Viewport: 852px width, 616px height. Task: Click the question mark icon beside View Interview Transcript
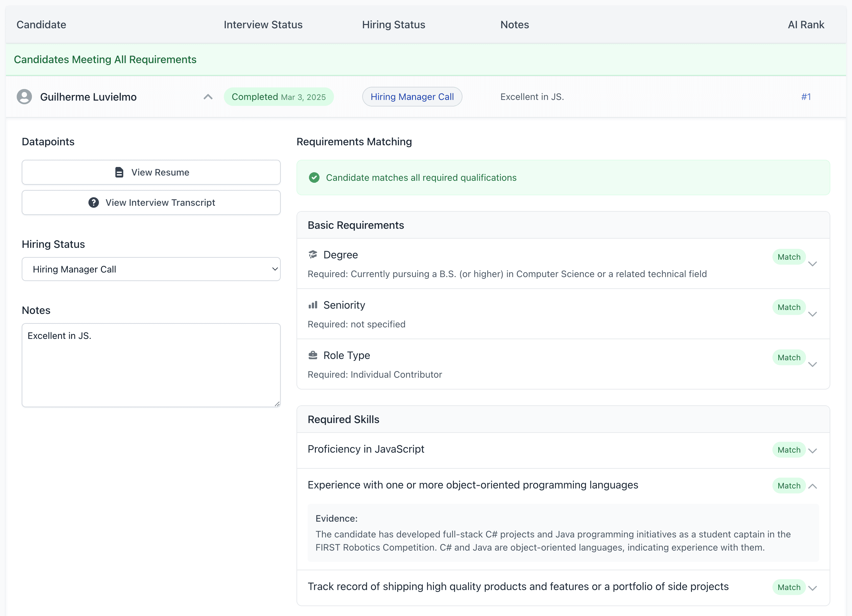click(93, 202)
